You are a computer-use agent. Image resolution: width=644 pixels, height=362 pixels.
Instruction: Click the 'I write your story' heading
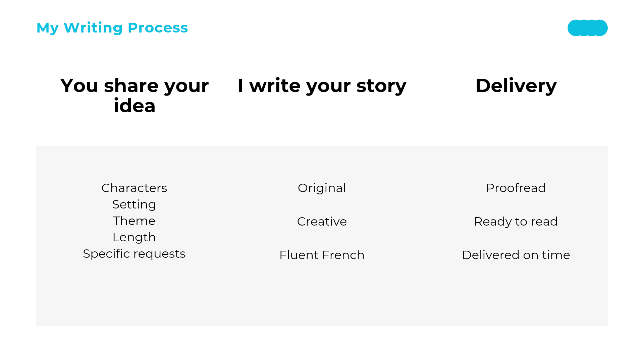point(322,86)
